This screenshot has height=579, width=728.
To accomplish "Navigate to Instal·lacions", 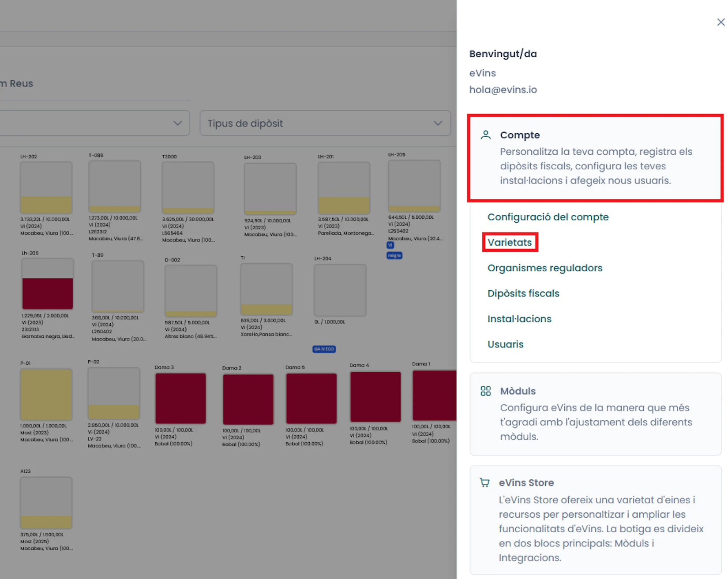I will click(519, 319).
